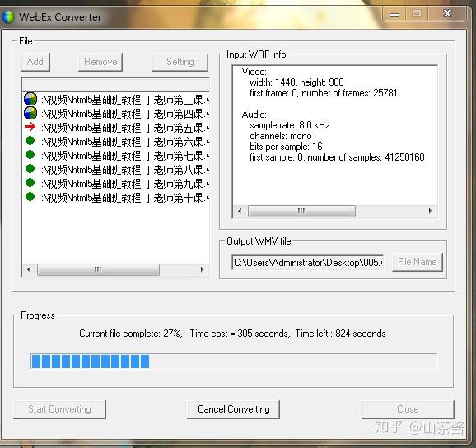Screen dimensions: 476x448
Task: Click green dot icon of 第七课 file
Action: [30, 155]
